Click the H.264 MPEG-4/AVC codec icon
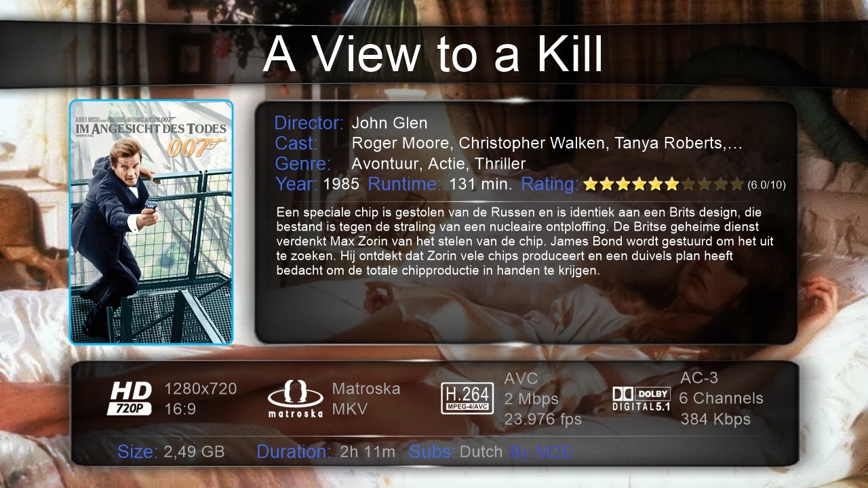This screenshot has width=868, height=488. click(x=467, y=399)
